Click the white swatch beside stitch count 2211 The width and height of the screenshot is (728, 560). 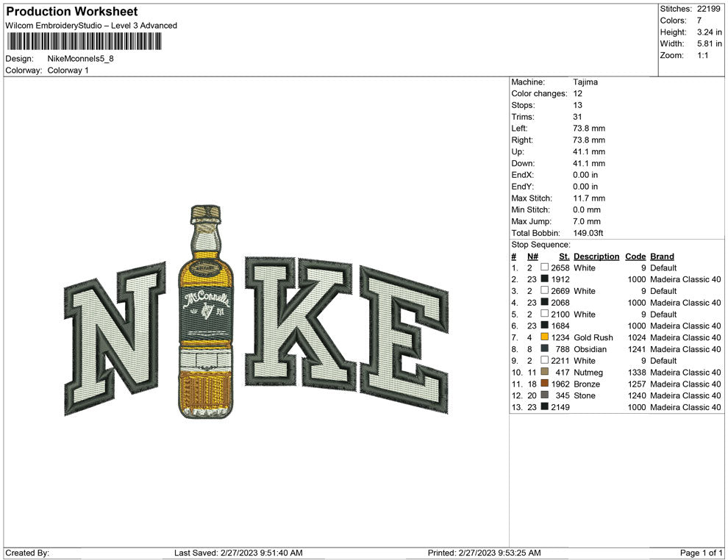[x=544, y=360]
